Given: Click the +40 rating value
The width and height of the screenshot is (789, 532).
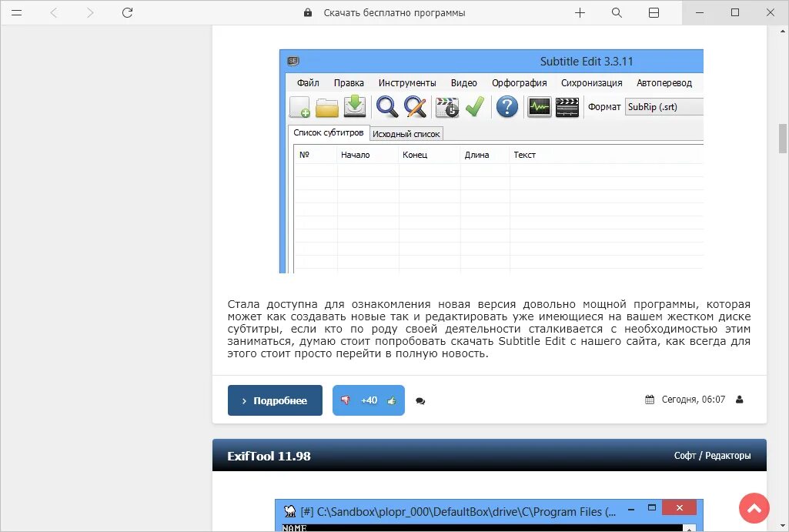Looking at the screenshot, I should tap(369, 400).
